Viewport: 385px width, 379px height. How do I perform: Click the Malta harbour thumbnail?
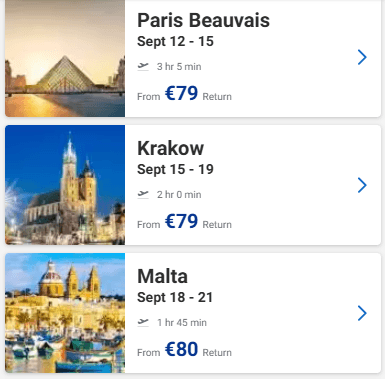click(65, 313)
